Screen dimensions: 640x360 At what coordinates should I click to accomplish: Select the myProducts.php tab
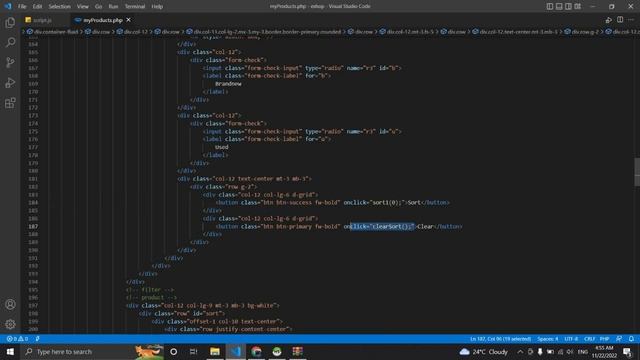tap(102, 20)
